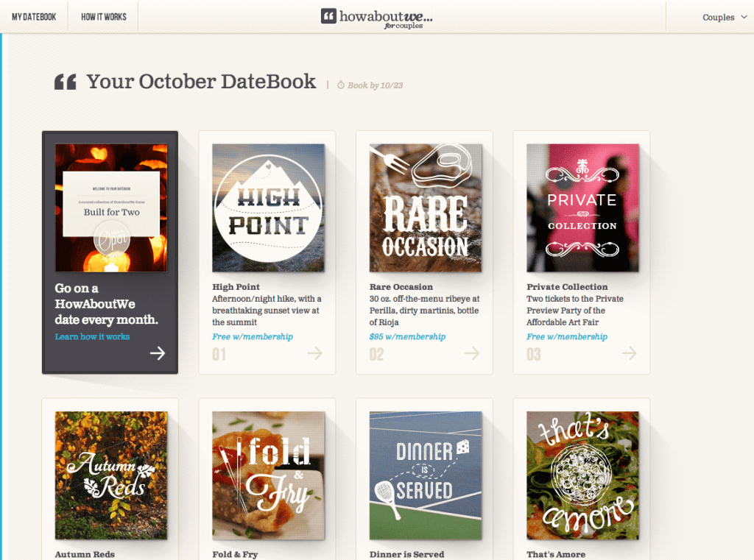The width and height of the screenshot is (754, 560).
Task: Click the white arrow on the dark intro card
Action: coord(158,353)
